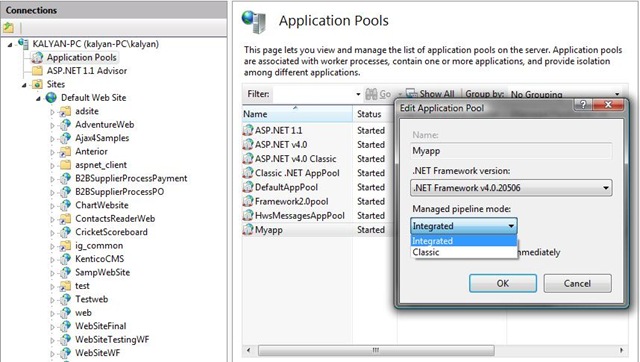Click the ASP.NET v4.0 Classic pool icon
Image resolution: width=640 pixels, height=362 pixels.
pyautogui.click(x=248, y=159)
